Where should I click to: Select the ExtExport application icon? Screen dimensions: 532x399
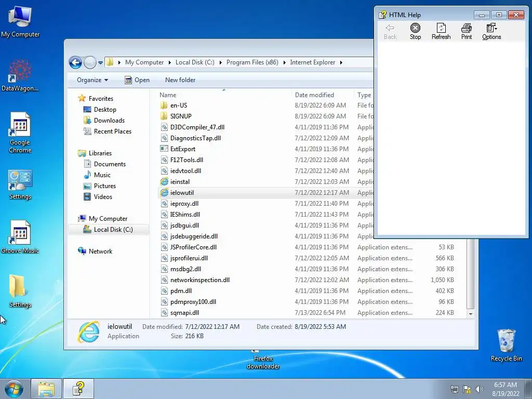tap(164, 149)
